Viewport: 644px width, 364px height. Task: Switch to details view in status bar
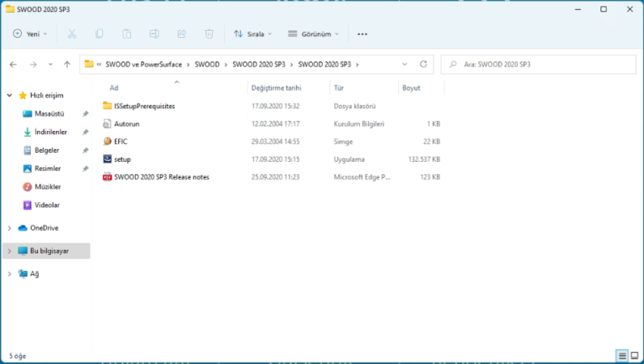[x=621, y=356]
